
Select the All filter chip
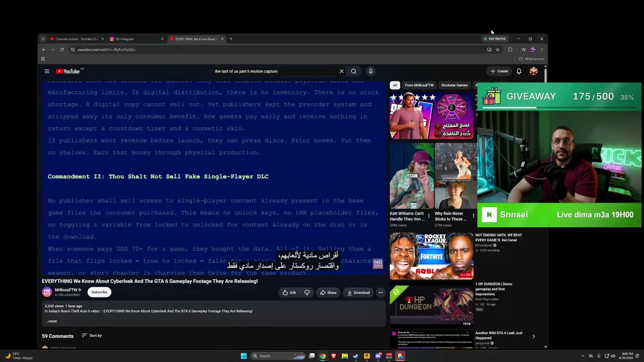tap(395, 85)
